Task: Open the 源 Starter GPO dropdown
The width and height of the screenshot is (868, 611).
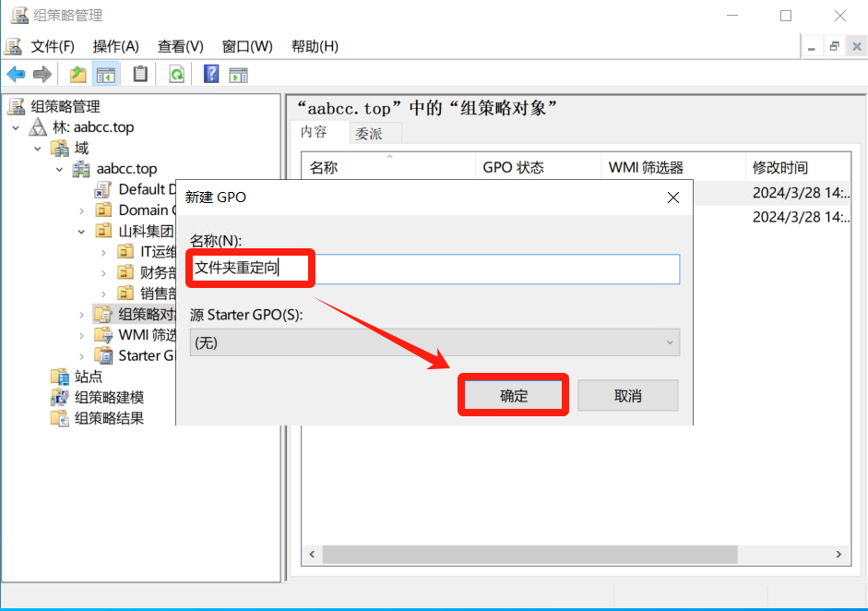Action: [x=434, y=342]
